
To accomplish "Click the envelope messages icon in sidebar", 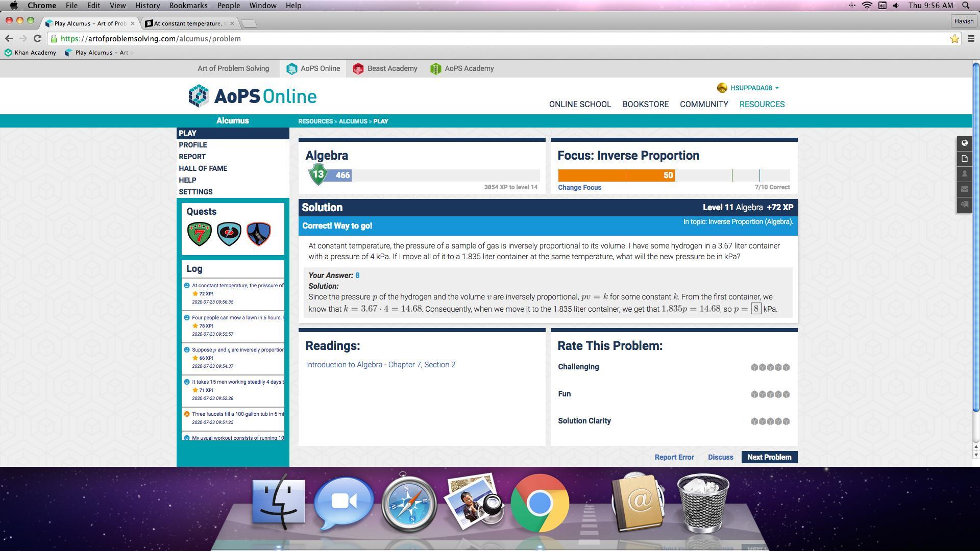I will click(x=964, y=189).
